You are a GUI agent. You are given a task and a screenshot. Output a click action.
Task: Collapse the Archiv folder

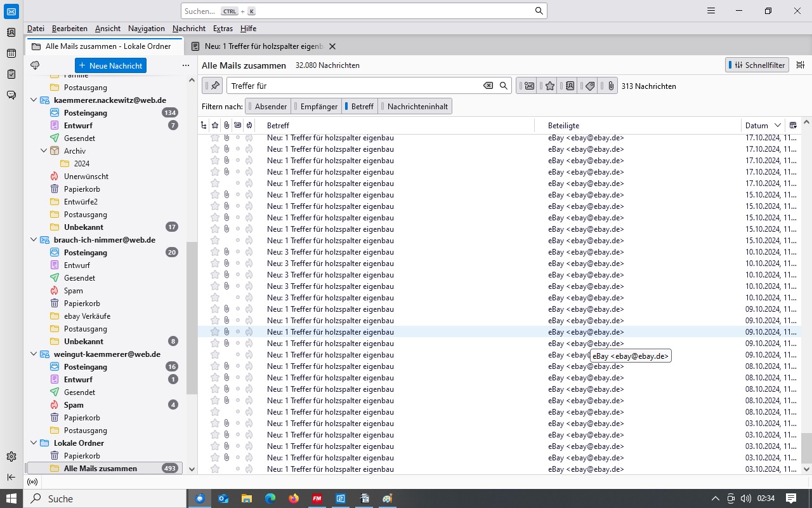click(44, 150)
